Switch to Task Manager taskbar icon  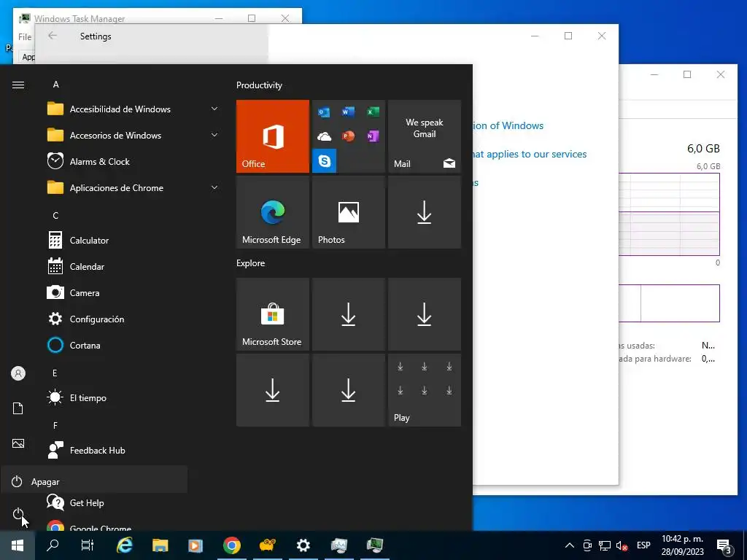click(x=375, y=545)
